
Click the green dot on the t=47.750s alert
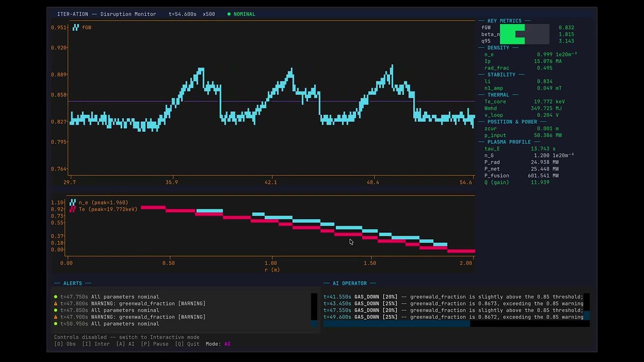[56, 297]
